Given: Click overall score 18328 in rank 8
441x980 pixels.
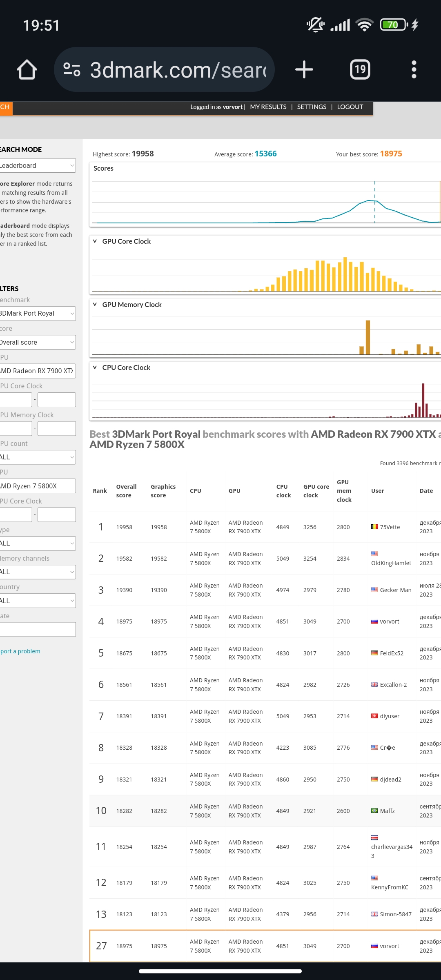Looking at the screenshot, I should (x=124, y=748).
